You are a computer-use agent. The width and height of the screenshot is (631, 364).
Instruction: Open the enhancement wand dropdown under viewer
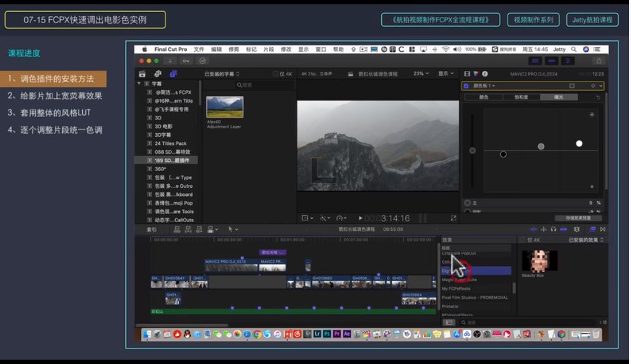point(325,218)
